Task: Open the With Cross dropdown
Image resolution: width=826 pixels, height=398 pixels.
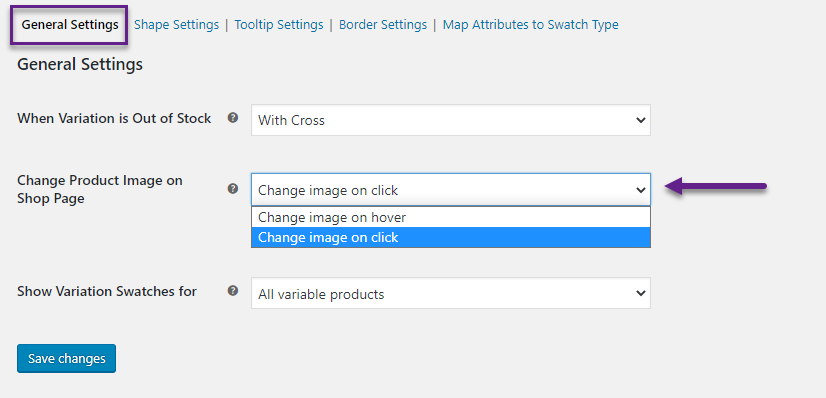Action: click(x=451, y=120)
